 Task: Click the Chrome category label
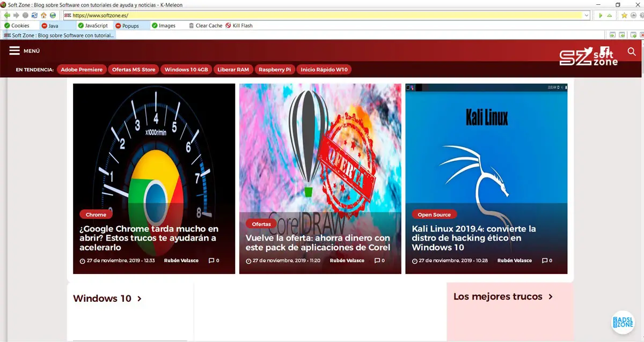[96, 214]
